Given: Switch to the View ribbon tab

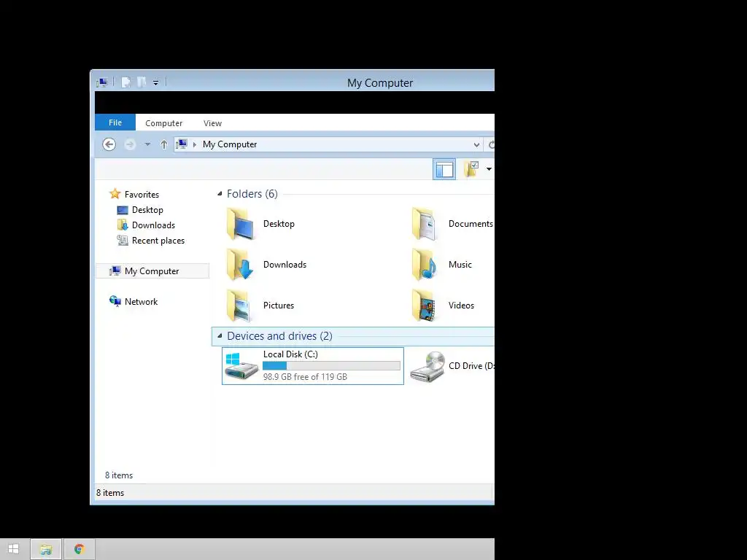Looking at the screenshot, I should [x=212, y=122].
